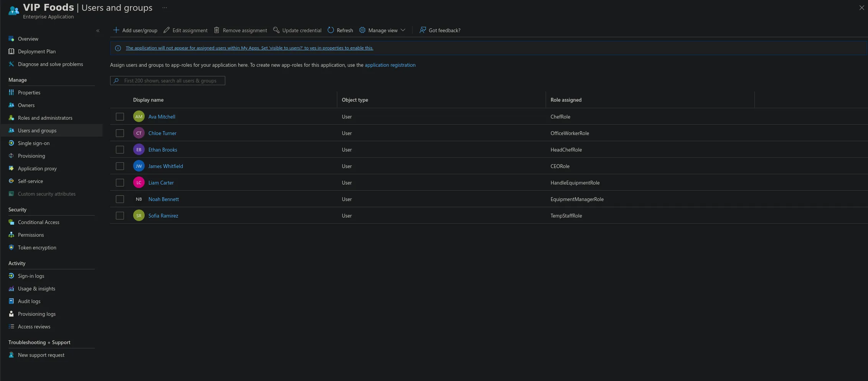This screenshot has width=868, height=381.
Task: Open the more options ellipsis in the title
Action: click(165, 8)
